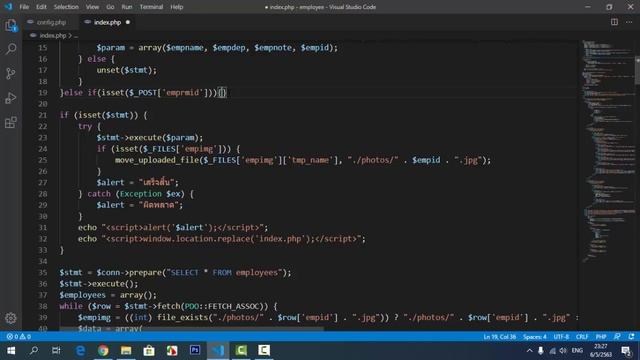The height and width of the screenshot is (360, 640).
Task: Click the ENG input language indicator
Action: point(577,351)
